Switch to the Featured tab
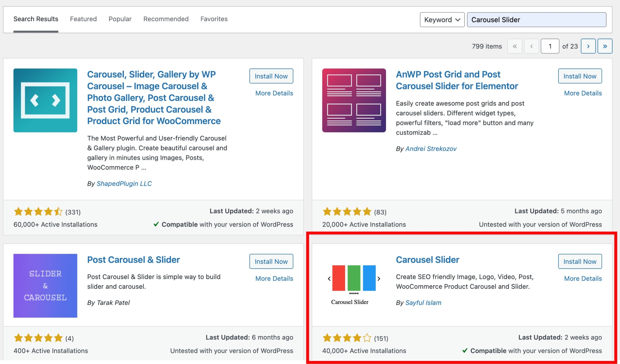 (x=83, y=19)
